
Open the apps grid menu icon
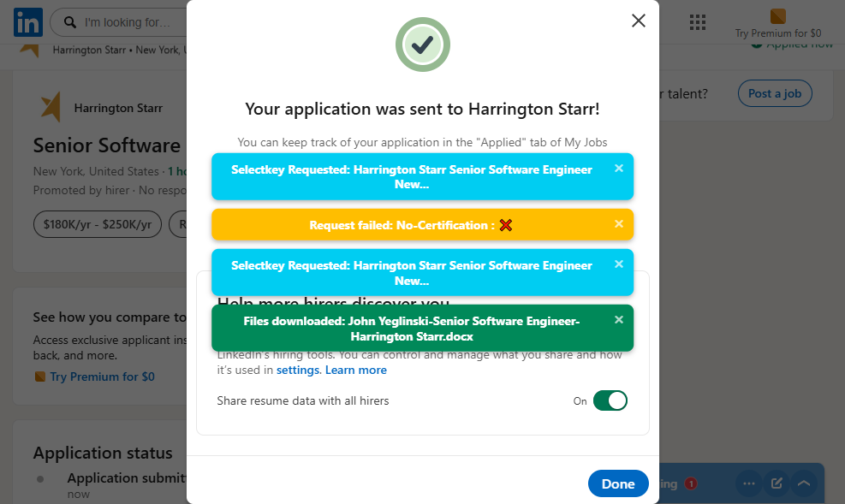697,21
